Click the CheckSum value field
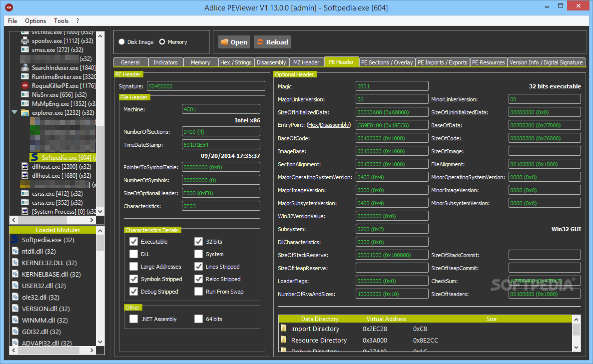The height and width of the screenshot is (364, 593). [x=545, y=281]
